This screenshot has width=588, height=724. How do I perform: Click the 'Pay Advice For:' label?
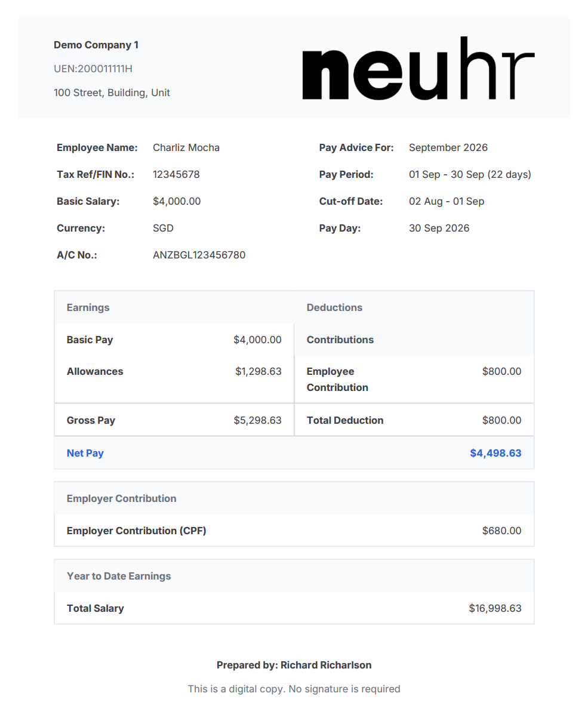(x=356, y=147)
